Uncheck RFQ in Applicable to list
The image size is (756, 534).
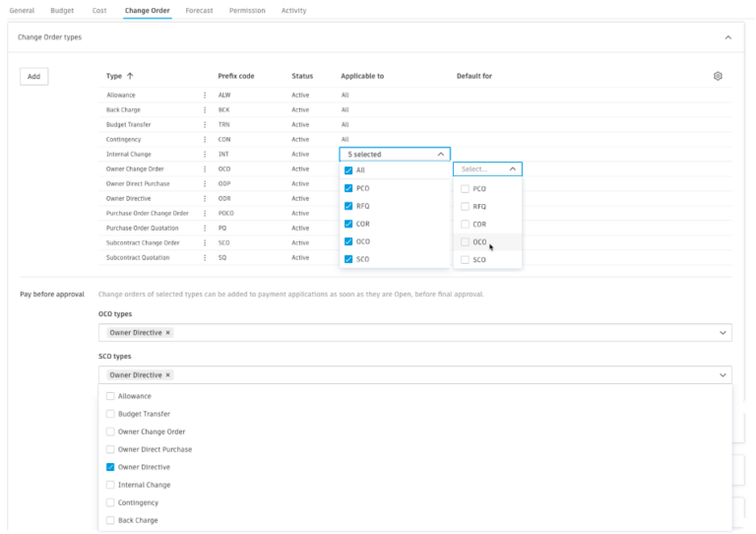[348, 206]
